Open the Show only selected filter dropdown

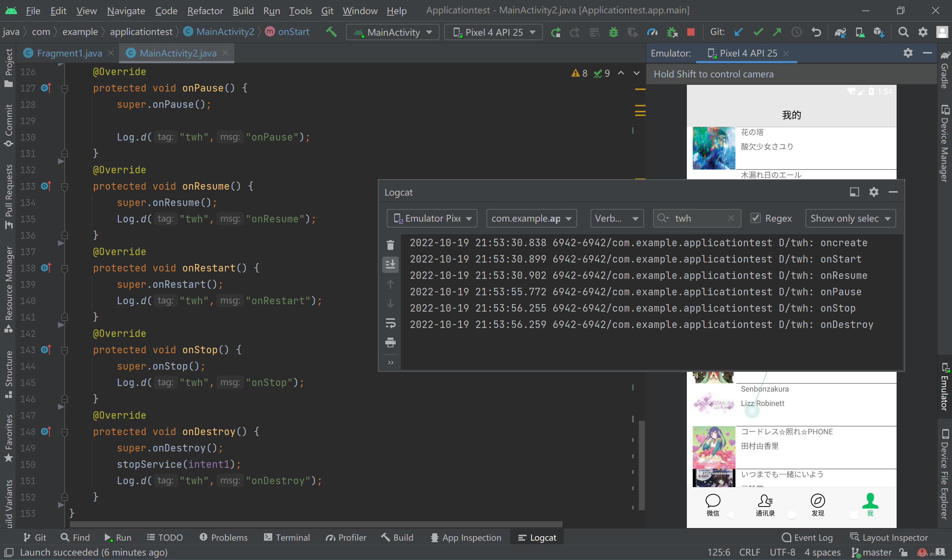point(850,218)
